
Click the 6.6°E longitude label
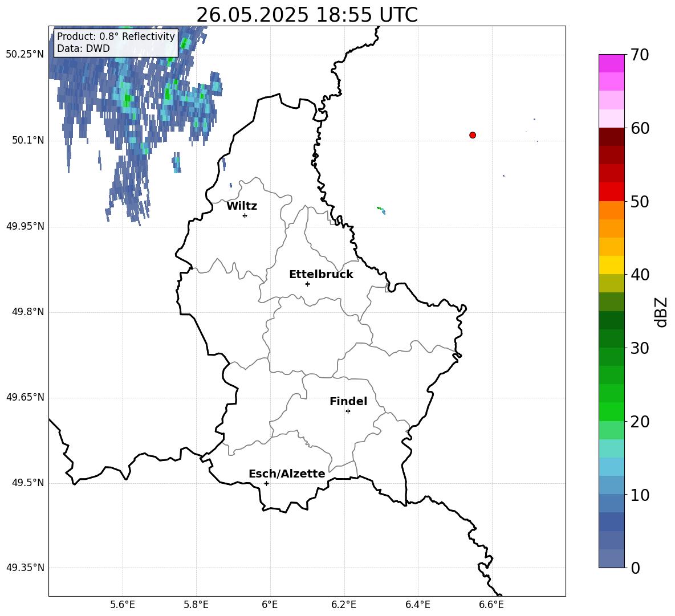[491, 605]
